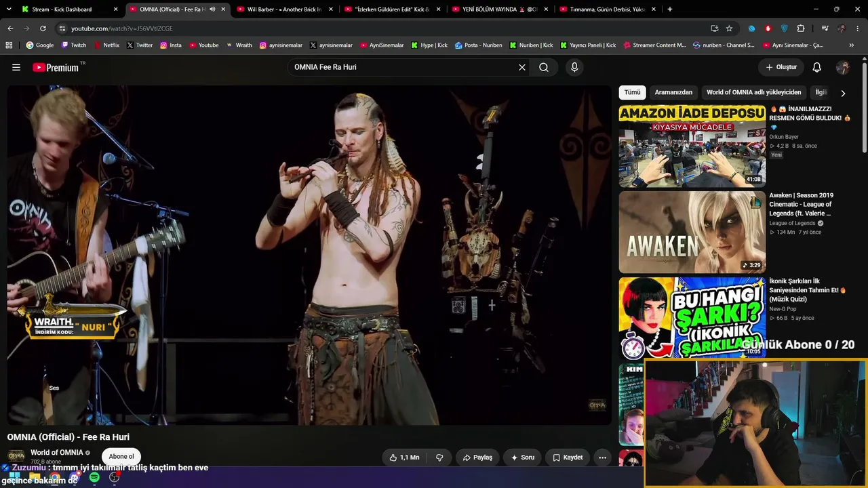
Task: Open World of OMNIA channel avatar
Action: point(16,456)
